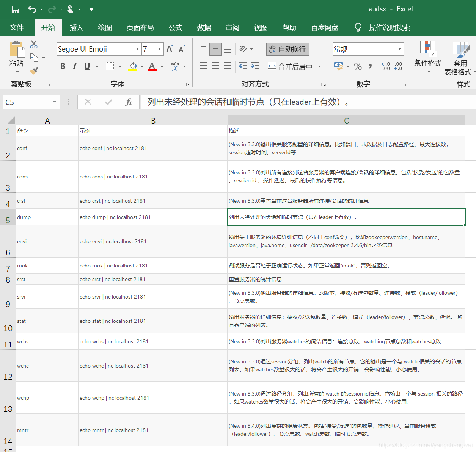Open the 粘贴 paste options arrow
The width and height of the screenshot is (476, 452).
tap(17, 72)
